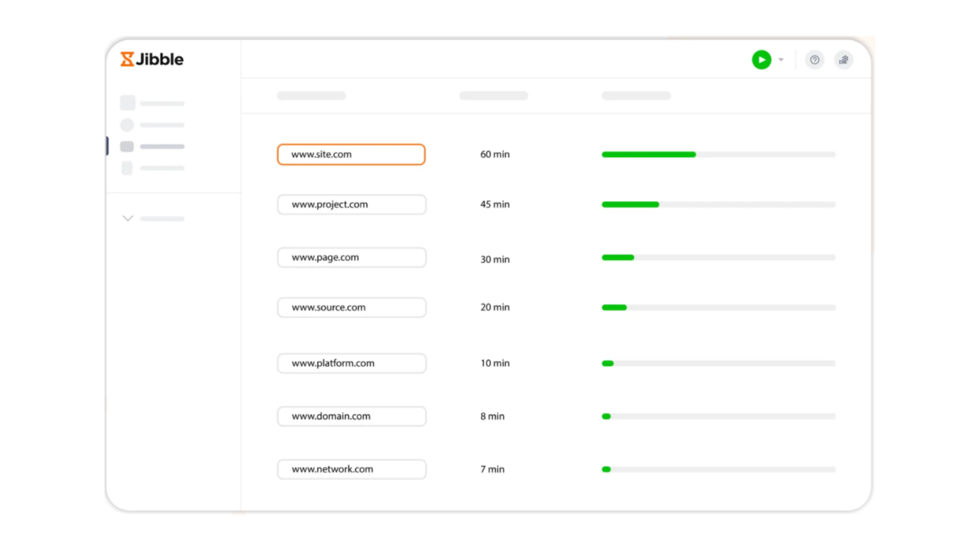The image size is (980, 551).
Task: Select the www.project.com field
Action: (352, 204)
